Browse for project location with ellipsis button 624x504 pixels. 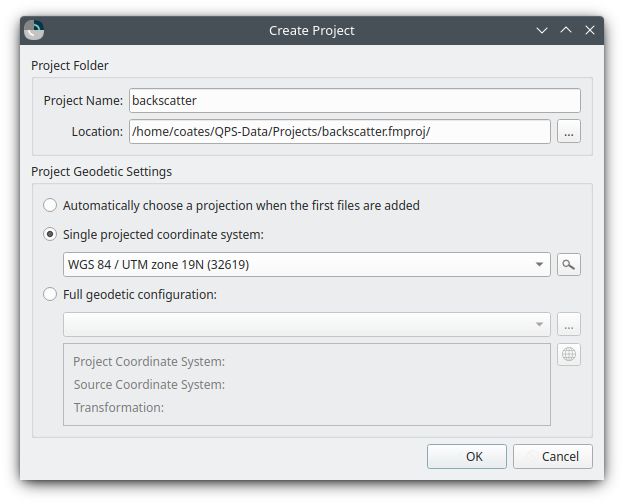point(569,131)
